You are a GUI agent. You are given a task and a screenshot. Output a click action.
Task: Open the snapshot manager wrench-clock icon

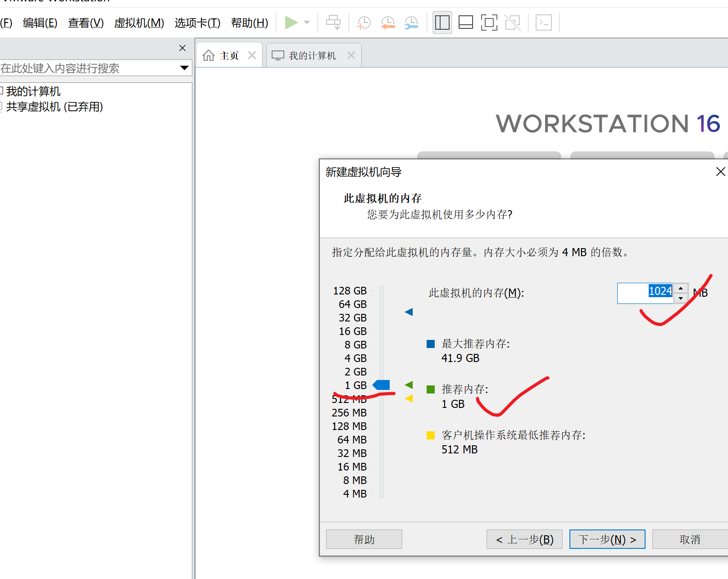coord(411,23)
